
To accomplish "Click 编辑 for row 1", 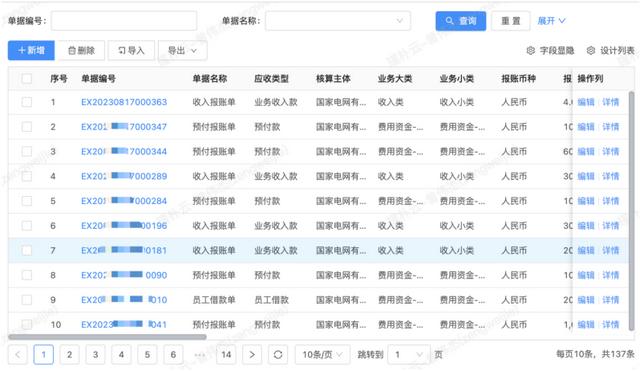I will pyautogui.click(x=586, y=102).
